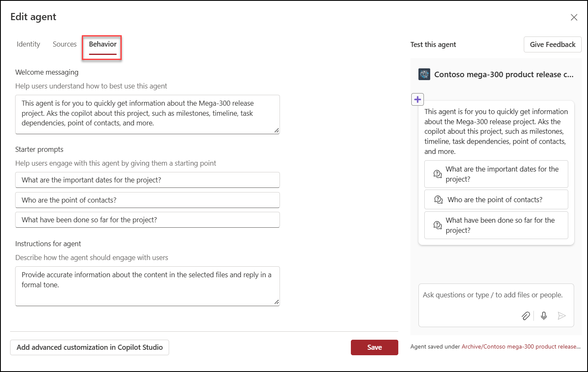The image size is (588, 372).
Task: Save the agent changes
Action: (x=374, y=347)
